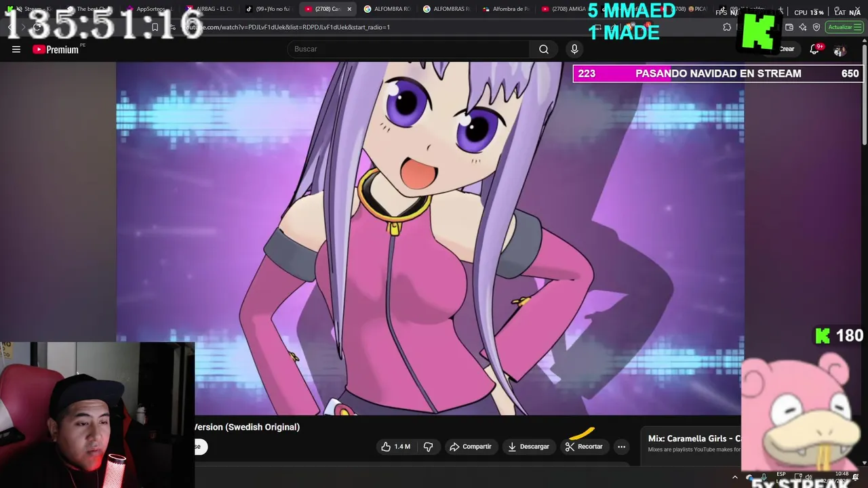Switch to the (2708) AMIGA tab
Viewport: 868px width, 488px height.
tap(564, 9)
